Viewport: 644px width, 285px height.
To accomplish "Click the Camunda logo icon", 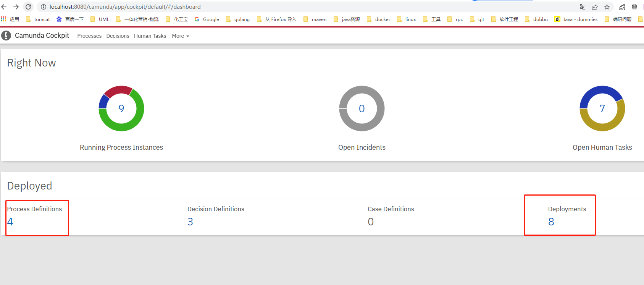I will (6, 36).
